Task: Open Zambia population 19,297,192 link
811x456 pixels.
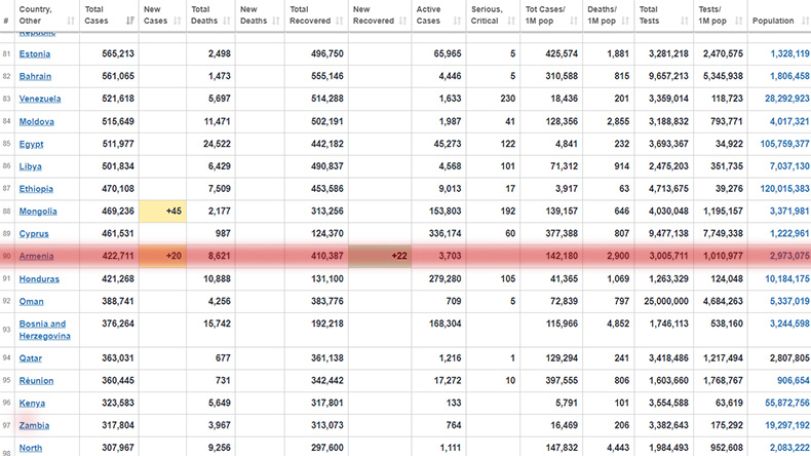Action: (x=787, y=425)
